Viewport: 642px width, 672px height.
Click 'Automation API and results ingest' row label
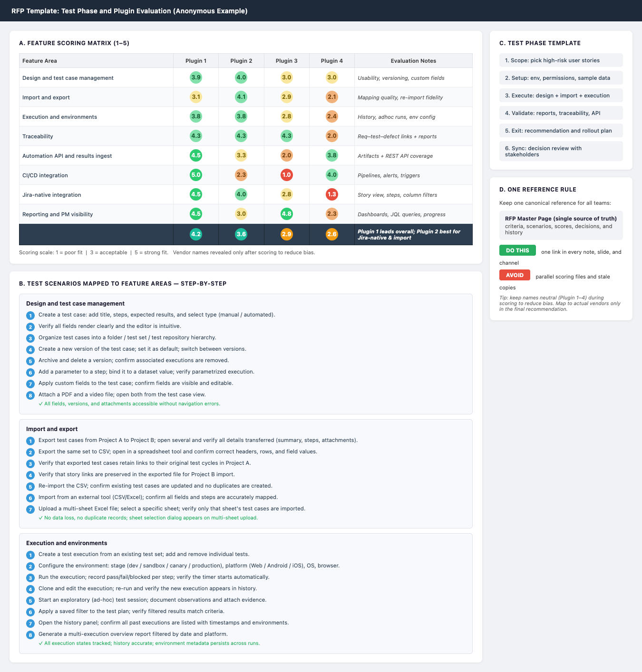coord(67,156)
